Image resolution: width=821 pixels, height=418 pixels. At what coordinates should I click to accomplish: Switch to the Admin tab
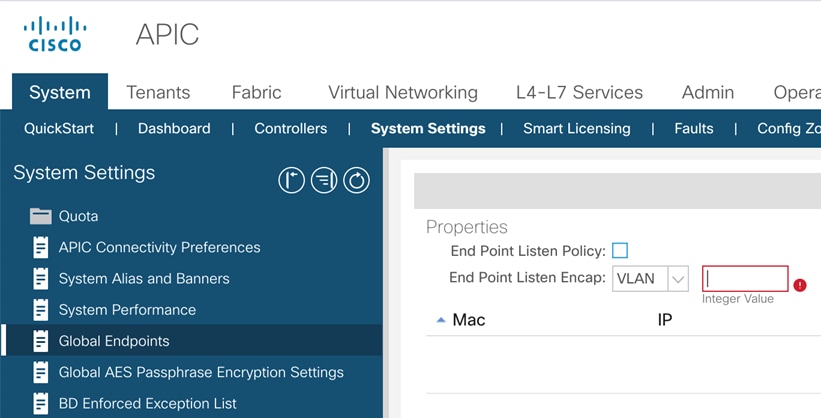click(x=707, y=92)
